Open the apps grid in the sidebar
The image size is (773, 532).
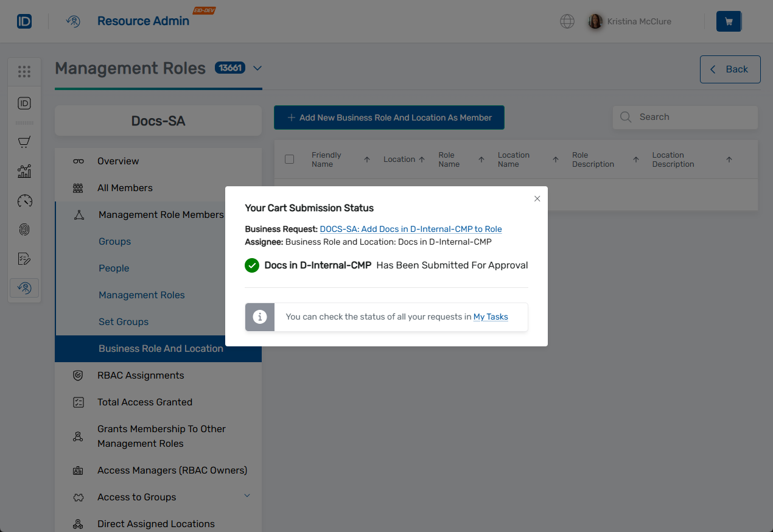tap(24, 71)
